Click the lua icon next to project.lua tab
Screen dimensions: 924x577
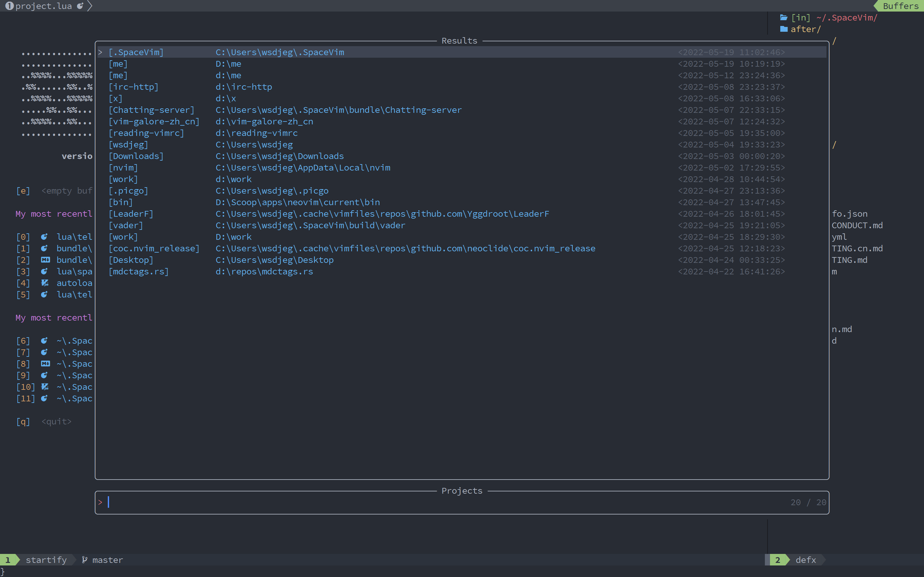(80, 6)
